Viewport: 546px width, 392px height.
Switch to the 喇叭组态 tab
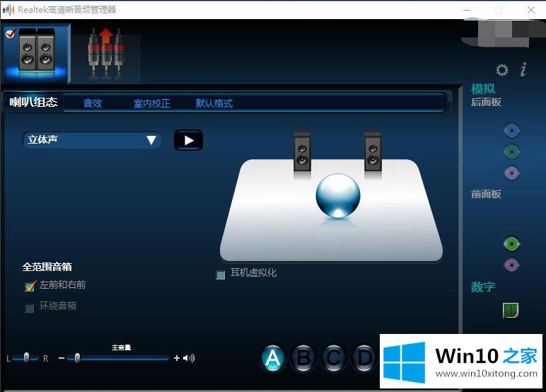coord(33,102)
